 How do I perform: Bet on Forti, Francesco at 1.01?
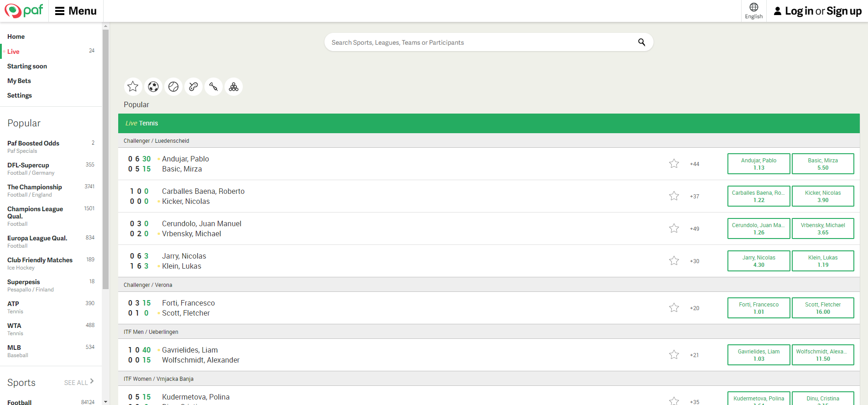pyautogui.click(x=758, y=308)
